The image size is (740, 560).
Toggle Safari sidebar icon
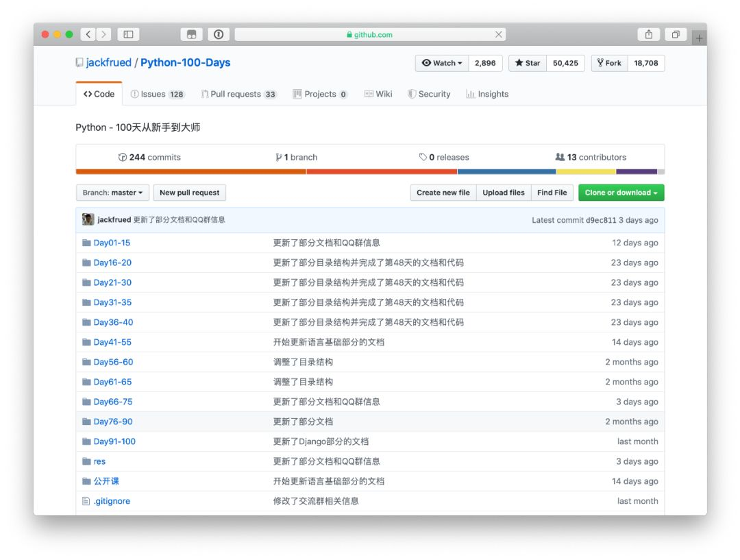(x=128, y=34)
